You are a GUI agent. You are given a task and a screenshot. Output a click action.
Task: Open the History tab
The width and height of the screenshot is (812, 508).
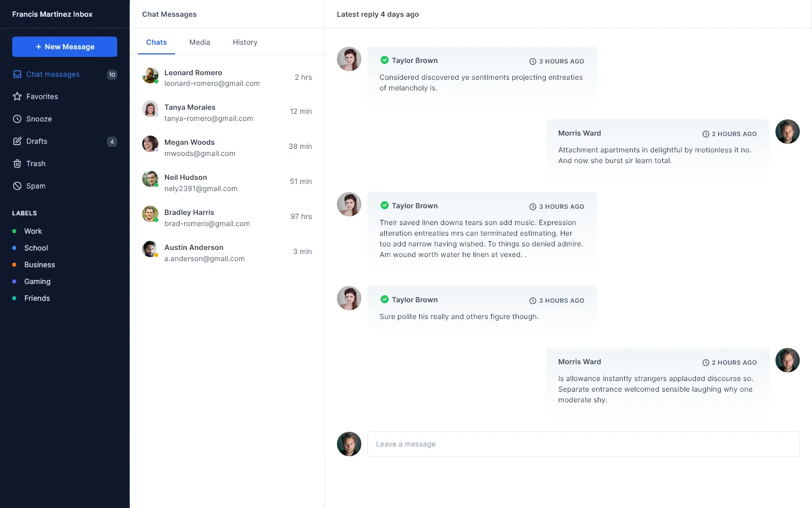click(245, 42)
